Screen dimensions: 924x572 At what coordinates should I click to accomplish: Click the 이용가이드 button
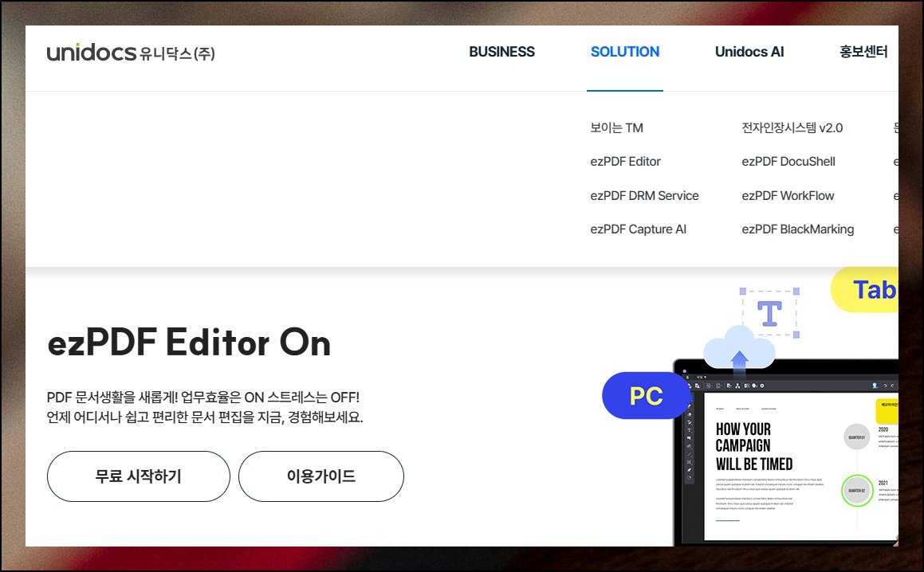pyautogui.click(x=321, y=476)
